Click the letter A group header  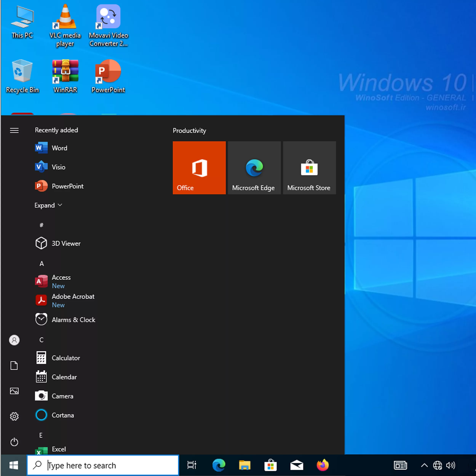coord(42,264)
